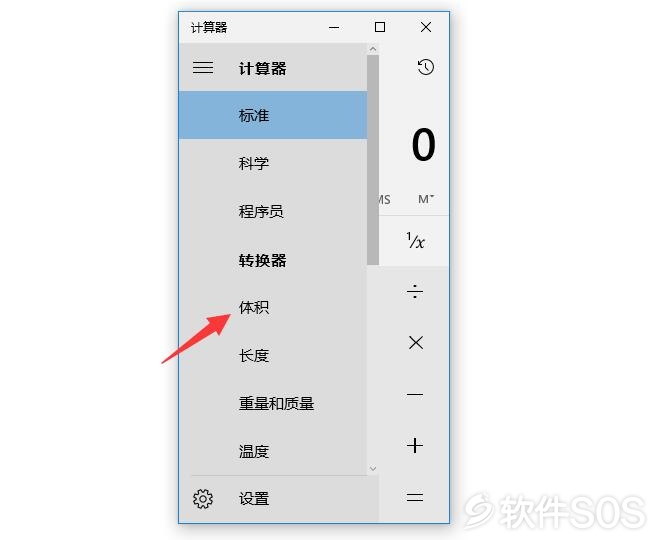Viewport: 657px width, 540px height.
Task: Click the addition plus key
Action: tap(415, 445)
